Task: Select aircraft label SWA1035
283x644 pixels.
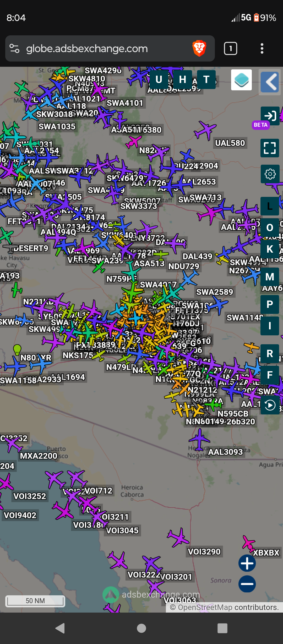Action: tap(57, 126)
